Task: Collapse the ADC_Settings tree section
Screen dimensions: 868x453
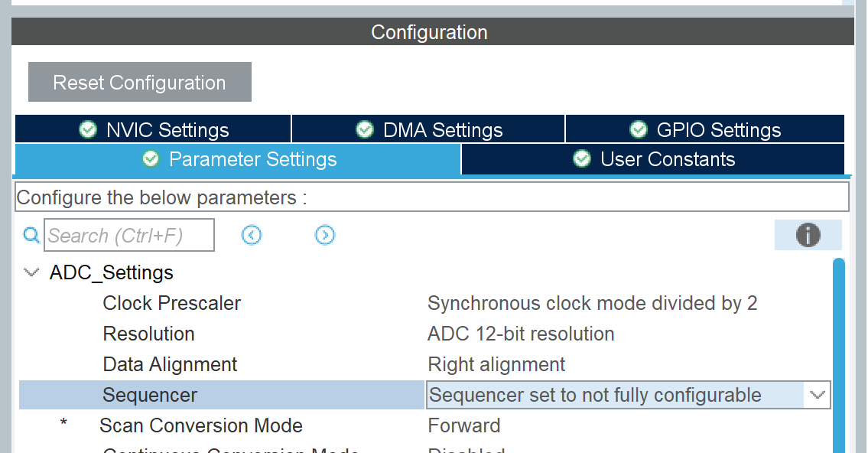Action: [31, 272]
